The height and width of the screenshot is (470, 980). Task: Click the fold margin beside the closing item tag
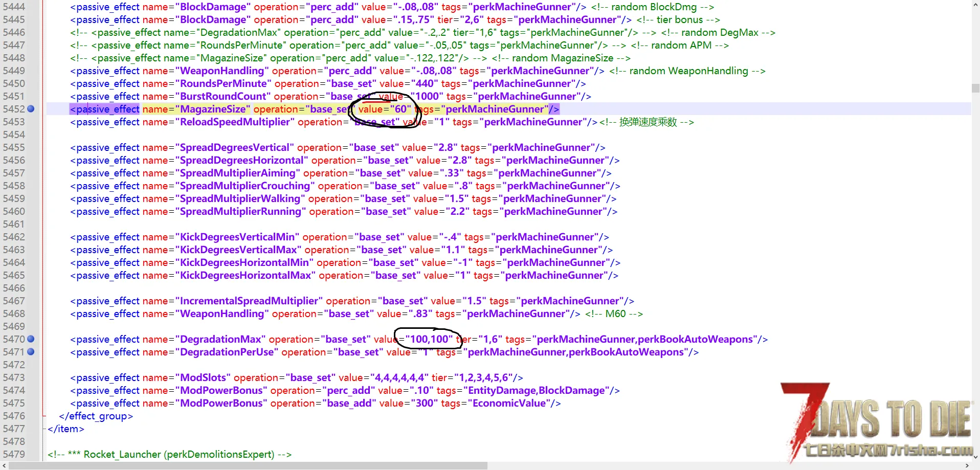[x=44, y=429]
